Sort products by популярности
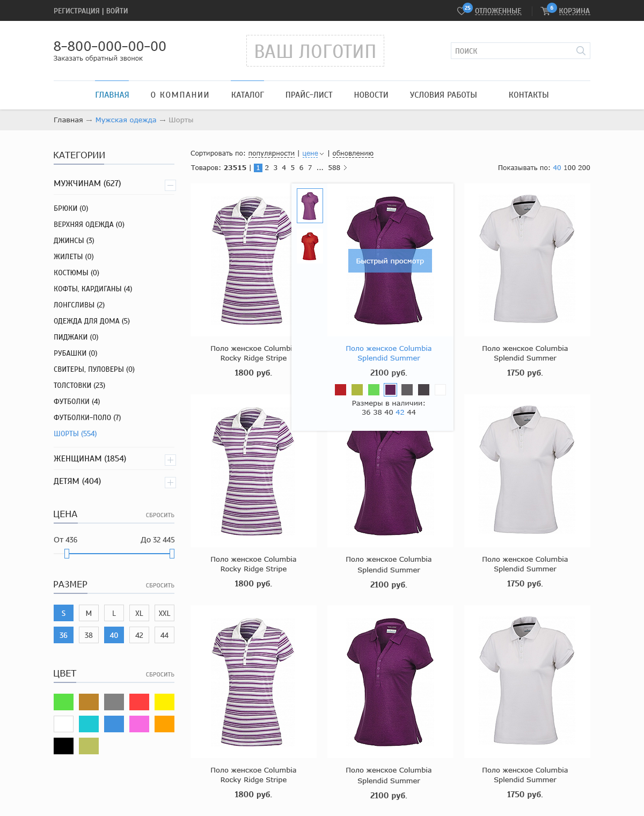644x816 pixels. [x=272, y=153]
